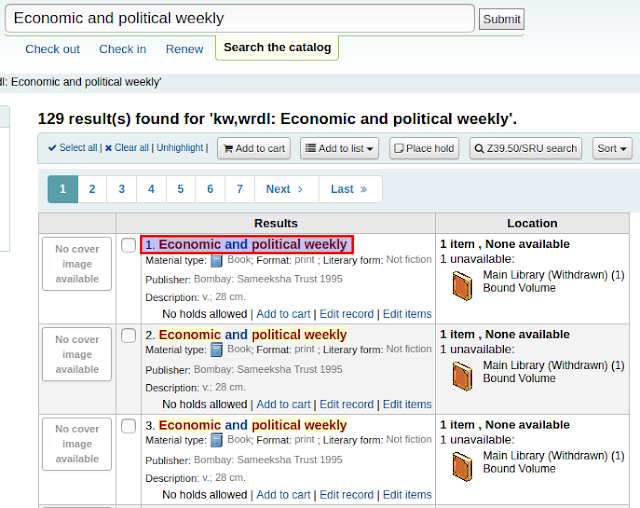Screen dimensions: 640x508
Task: Open result 3 Economic and political weekly
Action: pos(253,425)
